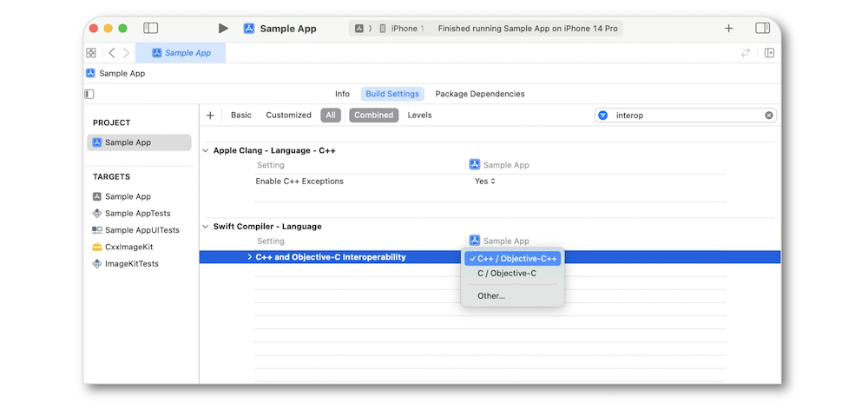868x410 pixels.
Task: Click the Sample App title in toolbar
Action: pyautogui.click(x=288, y=29)
